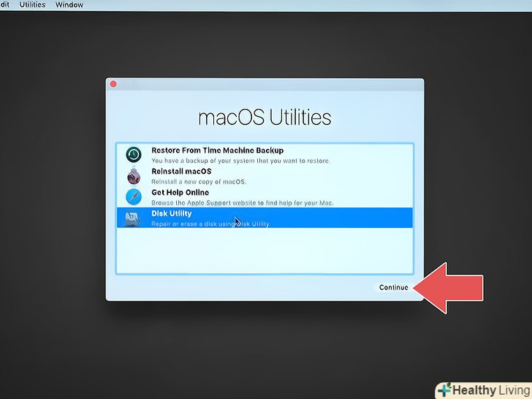The image size is (532, 399).
Task: Open the partially visible Edit menu
Action: 4,4
